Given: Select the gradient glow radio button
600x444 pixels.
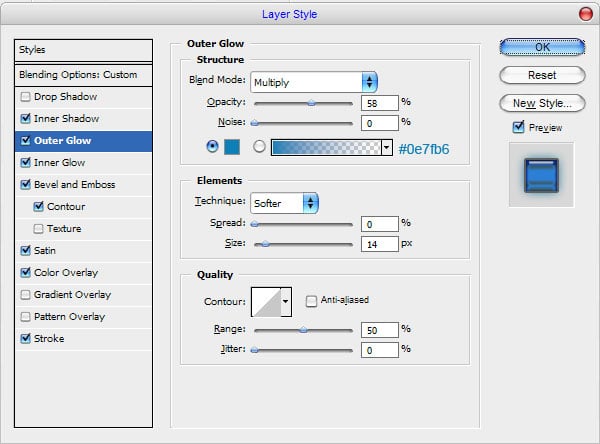Looking at the screenshot, I should click(260, 147).
